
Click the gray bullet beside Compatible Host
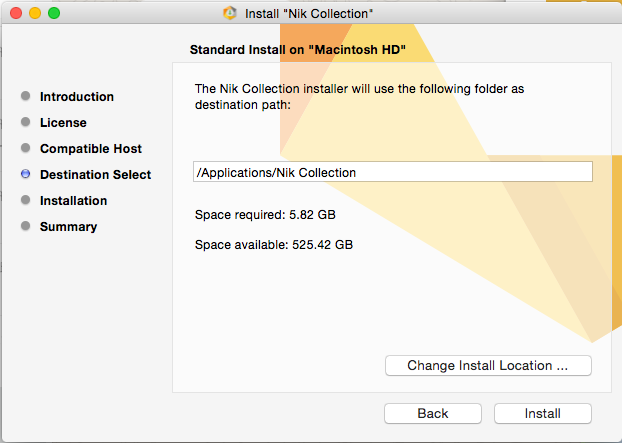pos(25,148)
